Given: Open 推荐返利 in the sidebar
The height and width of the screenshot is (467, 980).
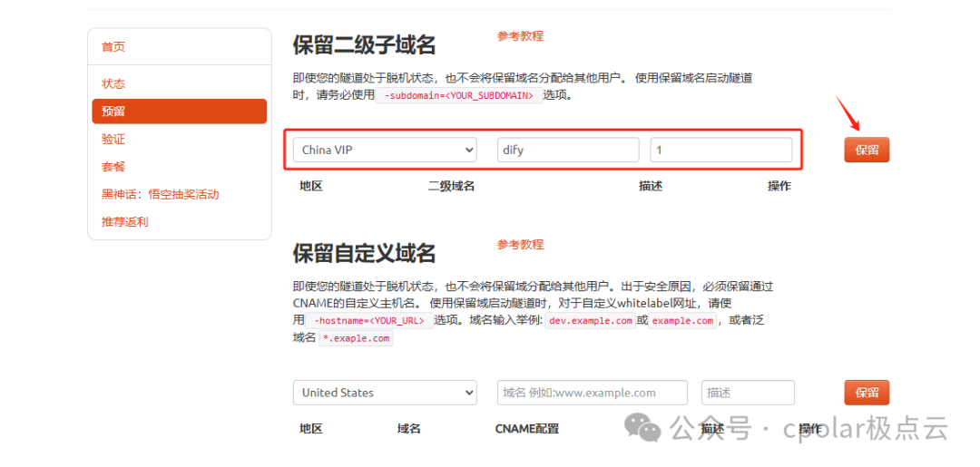Looking at the screenshot, I should point(125,221).
